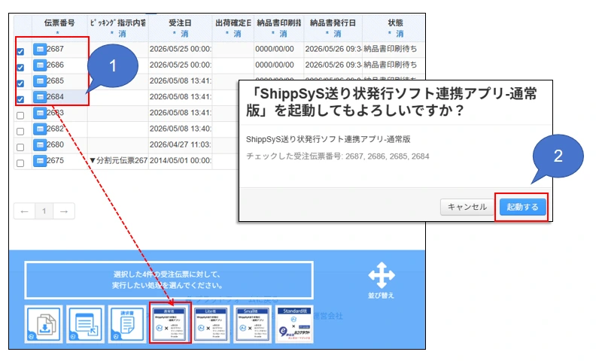596x364 pixels.
Task: Go to the previous page arrow
Action: (25, 211)
